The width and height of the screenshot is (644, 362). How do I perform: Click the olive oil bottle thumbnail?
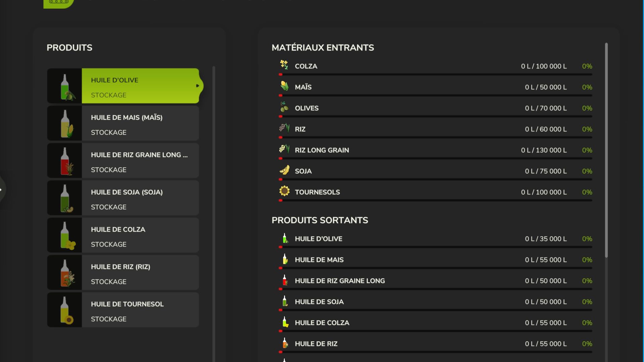(65, 86)
